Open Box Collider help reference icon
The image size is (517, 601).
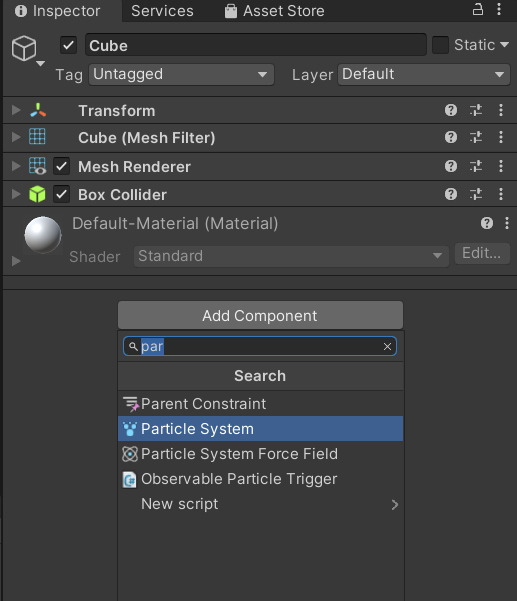451,194
